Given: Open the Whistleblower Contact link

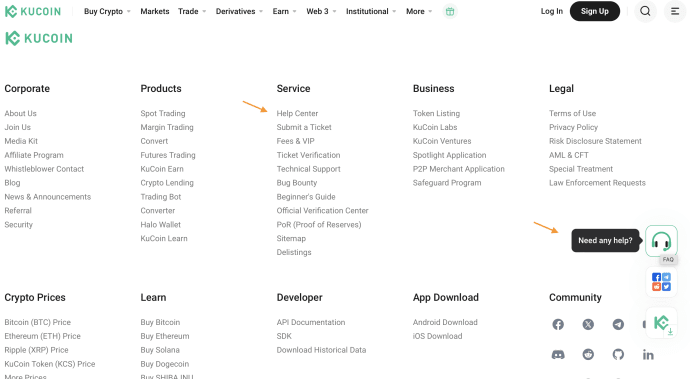Looking at the screenshot, I should [x=44, y=169].
